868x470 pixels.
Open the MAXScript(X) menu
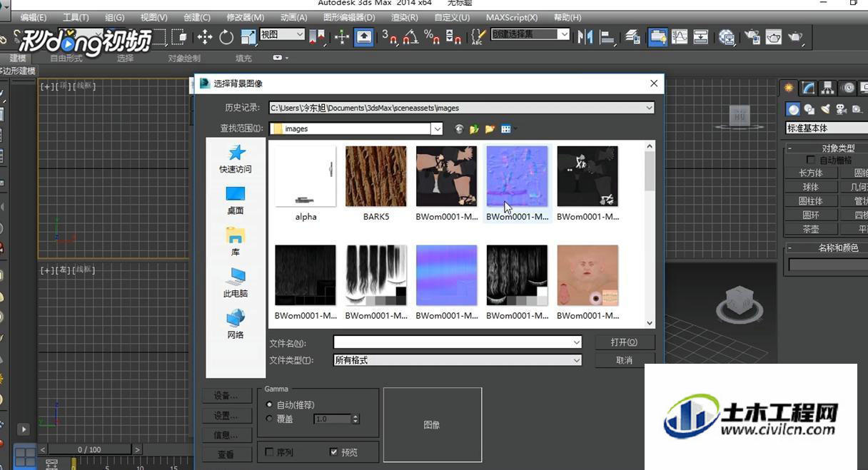point(512,17)
